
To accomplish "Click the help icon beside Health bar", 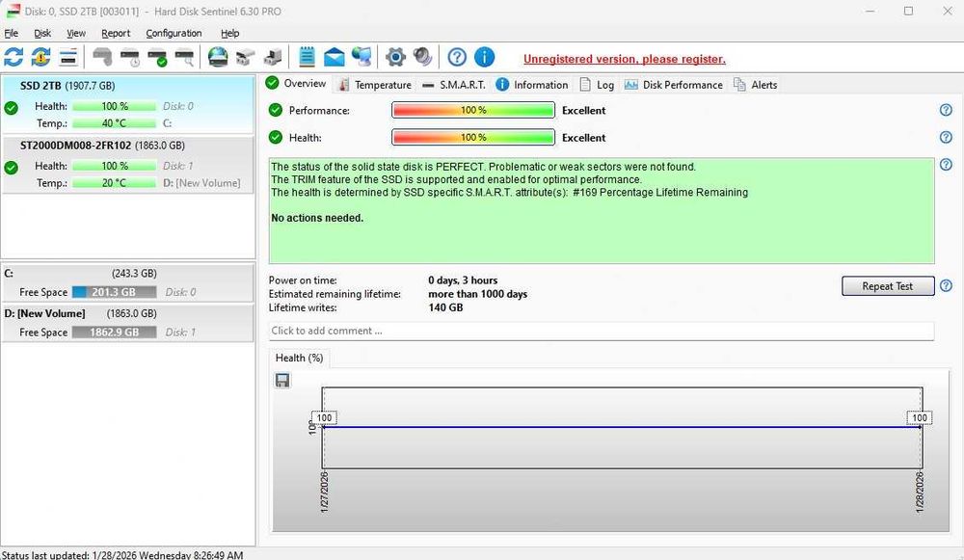I will click(947, 137).
